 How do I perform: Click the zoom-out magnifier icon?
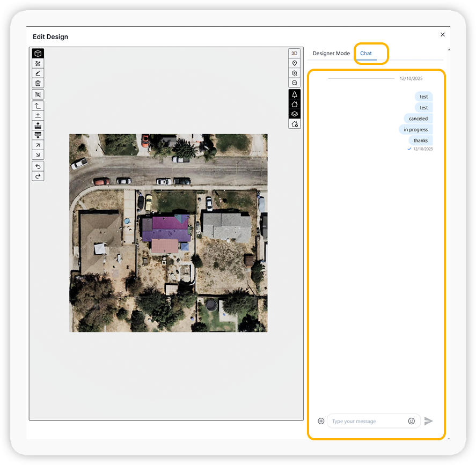[294, 83]
